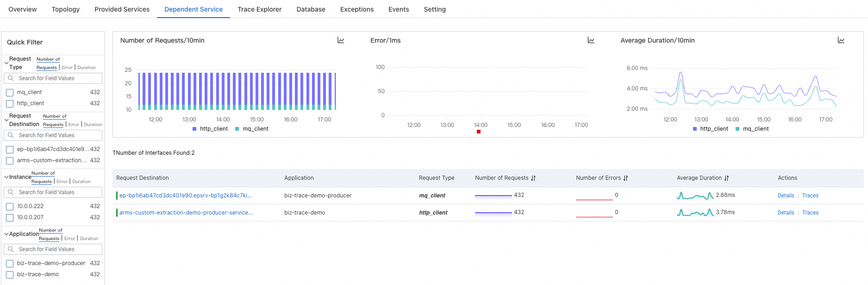Collapse the Request Type filter section
Viewport: 868px width, 285px height.
[6, 63]
